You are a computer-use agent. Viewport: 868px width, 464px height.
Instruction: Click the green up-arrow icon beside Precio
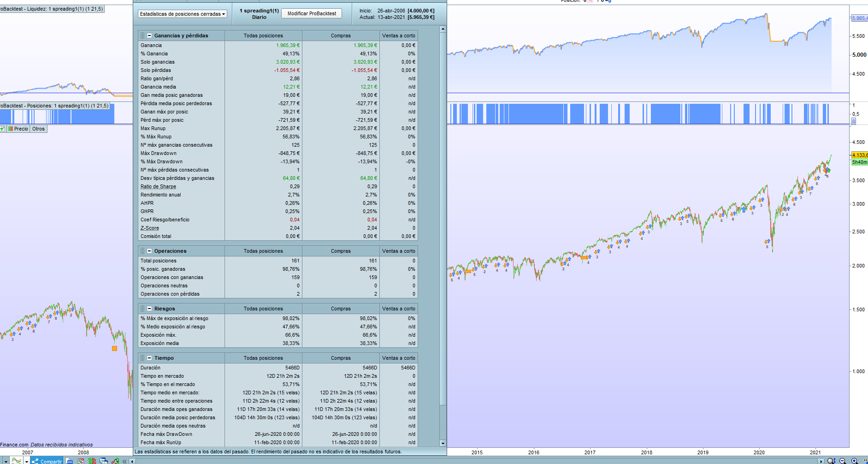click(3, 129)
